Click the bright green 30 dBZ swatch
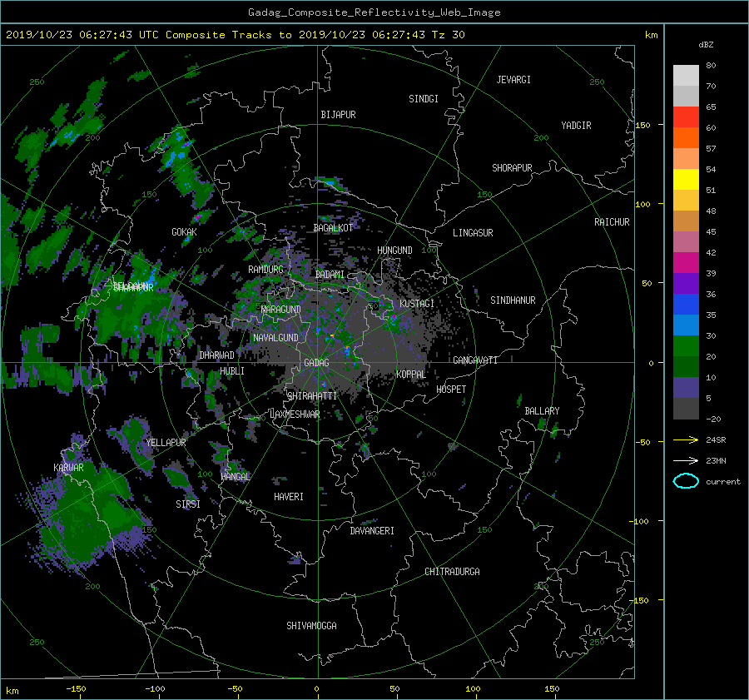This screenshot has height=700, width=749. pyautogui.click(x=686, y=345)
